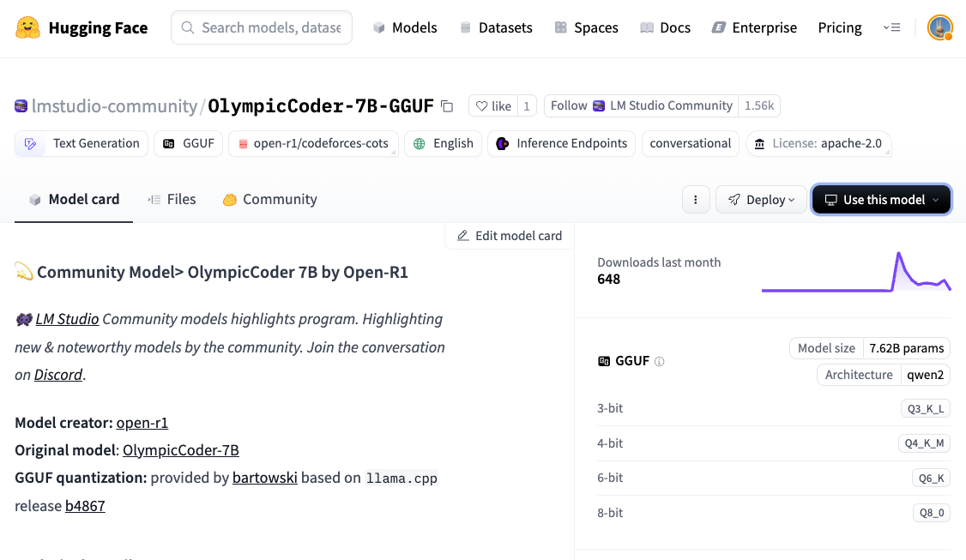Open the Use this model dropdown
966x560 pixels.
pos(881,200)
